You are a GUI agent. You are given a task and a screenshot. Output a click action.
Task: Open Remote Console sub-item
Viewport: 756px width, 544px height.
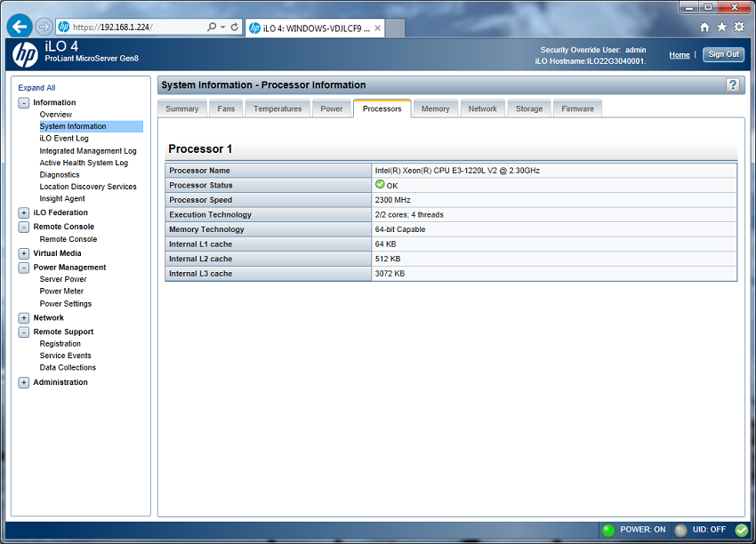(68, 239)
